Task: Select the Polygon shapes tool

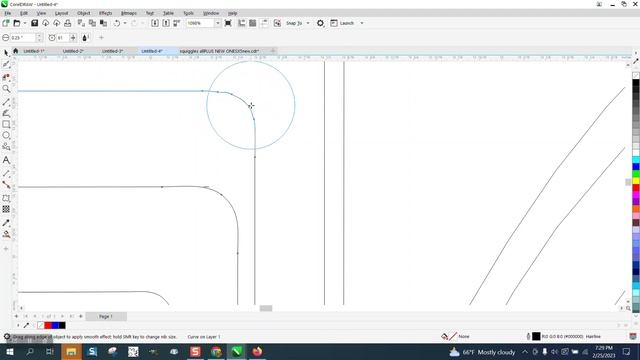Action: (x=6, y=146)
